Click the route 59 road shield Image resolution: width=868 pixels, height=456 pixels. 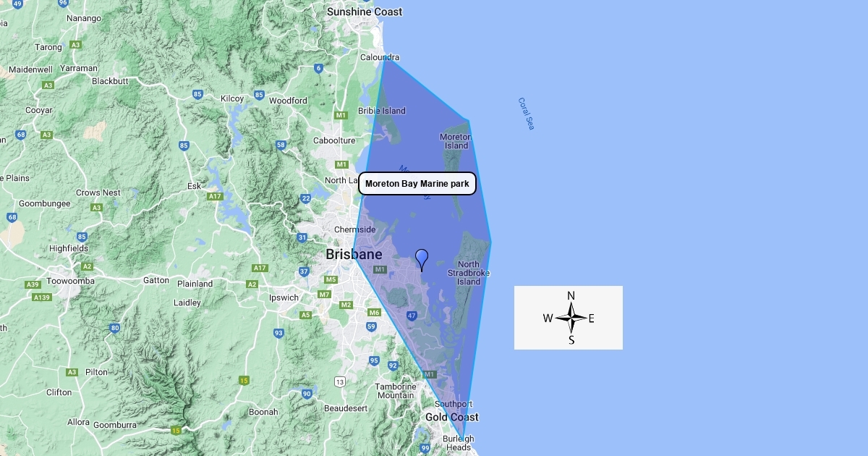tap(371, 326)
